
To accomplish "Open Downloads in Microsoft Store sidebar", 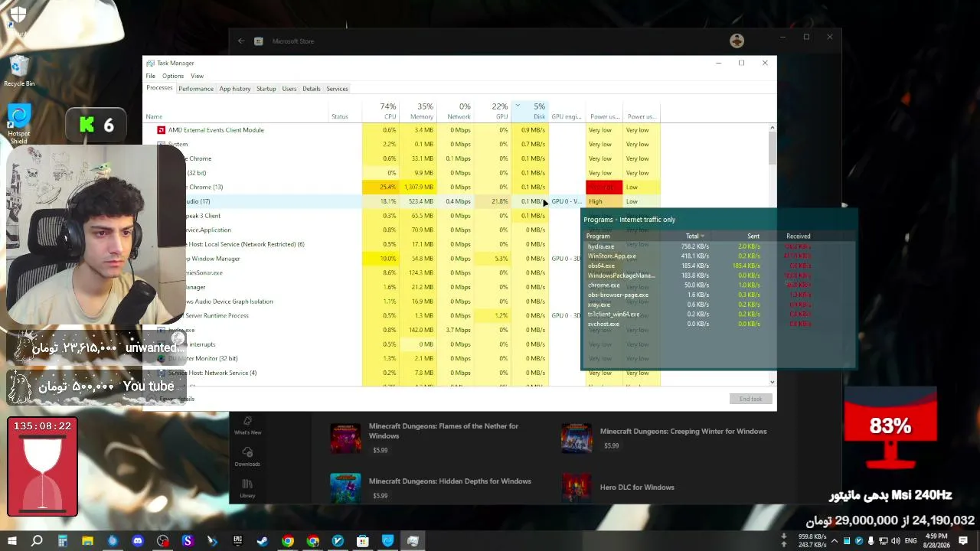I will click(247, 458).
